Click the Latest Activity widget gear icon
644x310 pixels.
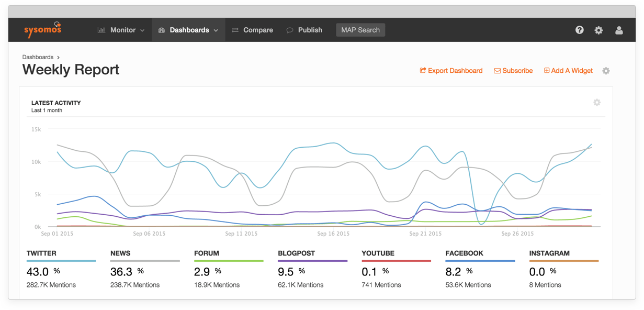[596, 103]
